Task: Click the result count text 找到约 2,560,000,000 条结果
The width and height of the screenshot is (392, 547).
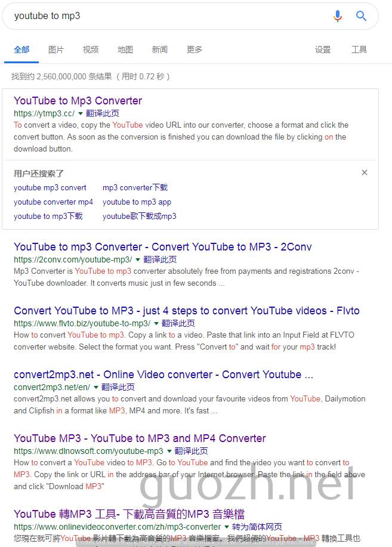Action: point(61,76)
